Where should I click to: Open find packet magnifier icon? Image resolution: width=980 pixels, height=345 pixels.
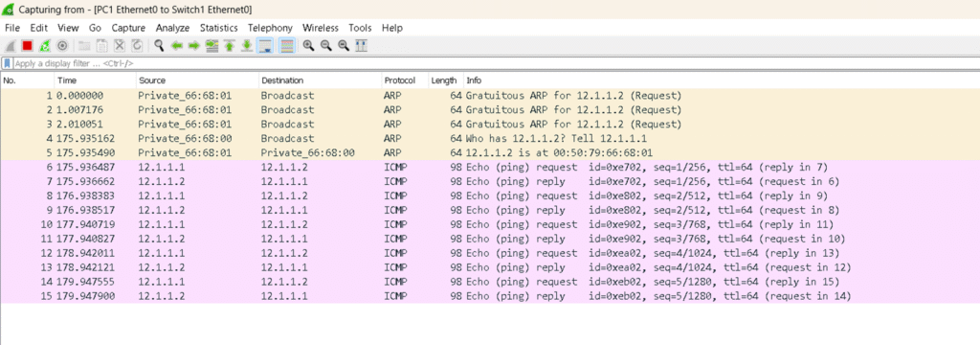point(160,45)
